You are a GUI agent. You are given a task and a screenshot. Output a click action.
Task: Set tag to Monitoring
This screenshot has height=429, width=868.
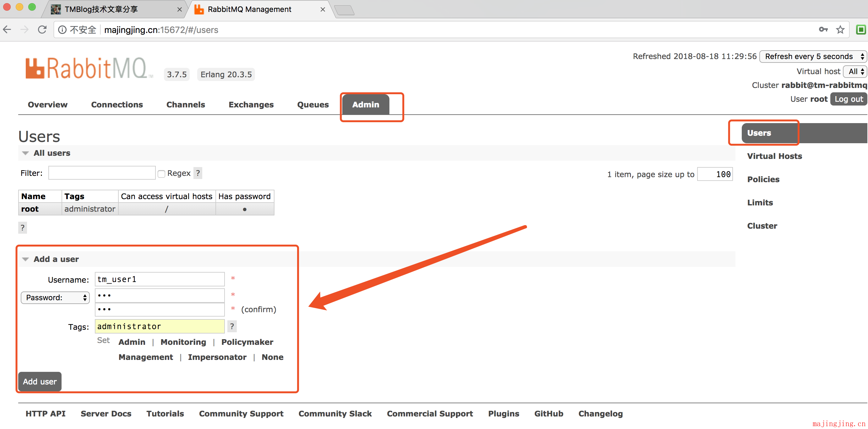coord(183,342)
